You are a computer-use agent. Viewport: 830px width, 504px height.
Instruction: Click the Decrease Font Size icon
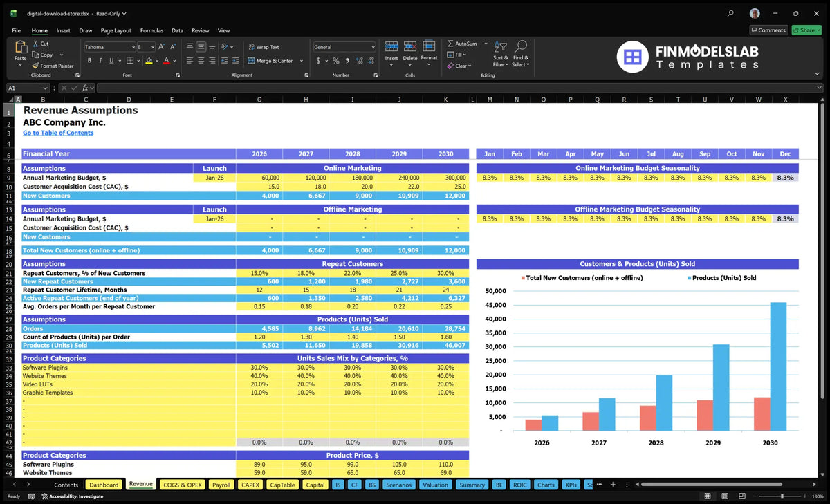point(172,47)
